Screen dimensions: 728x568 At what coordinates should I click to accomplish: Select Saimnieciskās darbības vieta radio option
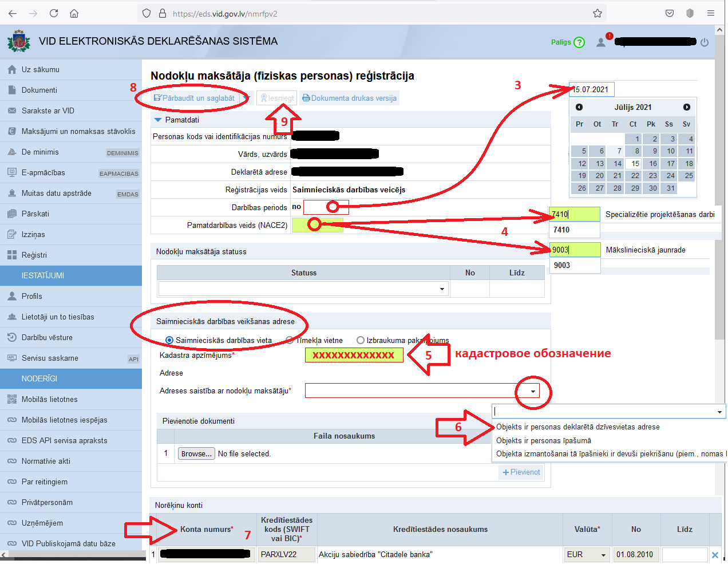point(169,340)
